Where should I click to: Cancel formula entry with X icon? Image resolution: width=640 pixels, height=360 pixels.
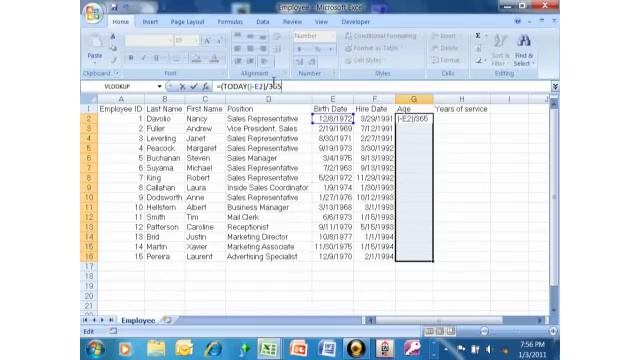[182, 87]
